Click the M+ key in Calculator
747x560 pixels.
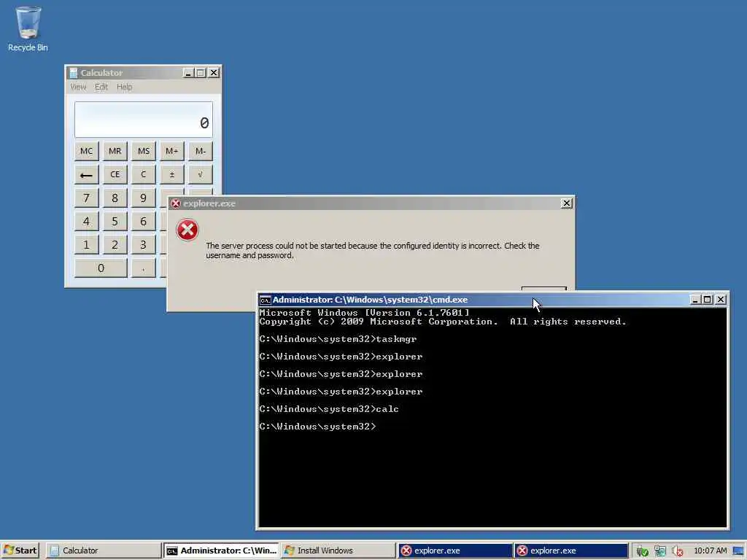tap(171, 151)
